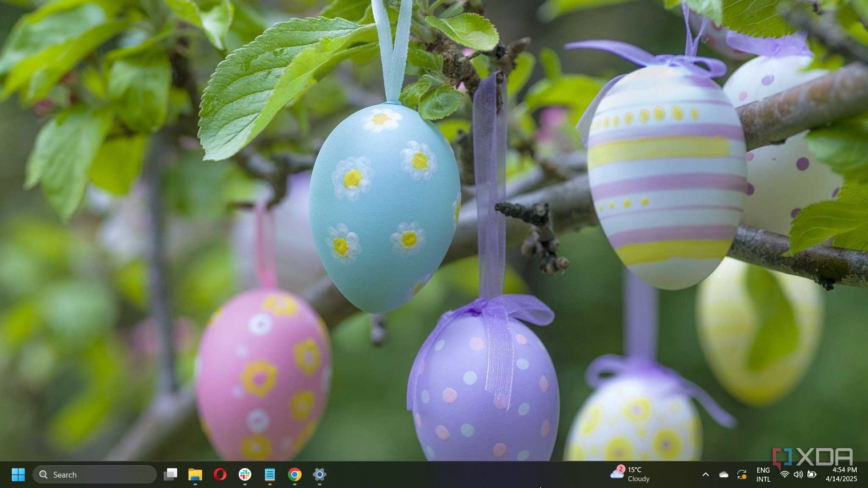Switch the ENG INTL input language
Screen dimensions: 868x488
[763, 474]
